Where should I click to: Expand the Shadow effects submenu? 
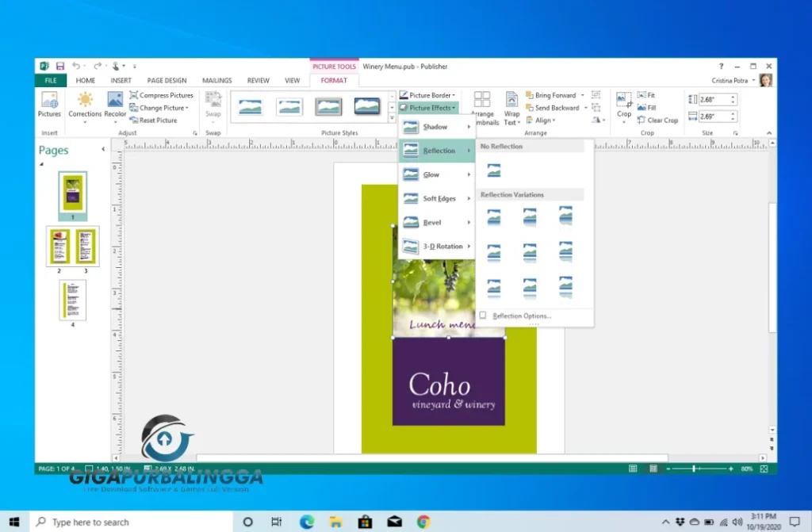[435, 126]
